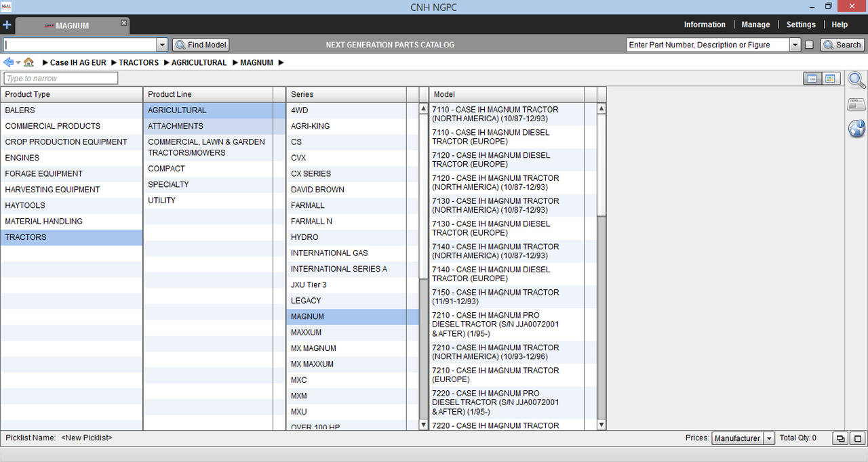Select BALERS product type
Viewport: 868px width, 462px height.
71,110
